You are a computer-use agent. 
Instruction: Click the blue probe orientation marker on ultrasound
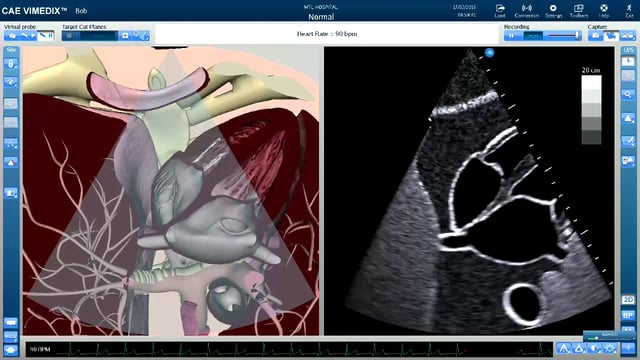click(x=489, y=52)
